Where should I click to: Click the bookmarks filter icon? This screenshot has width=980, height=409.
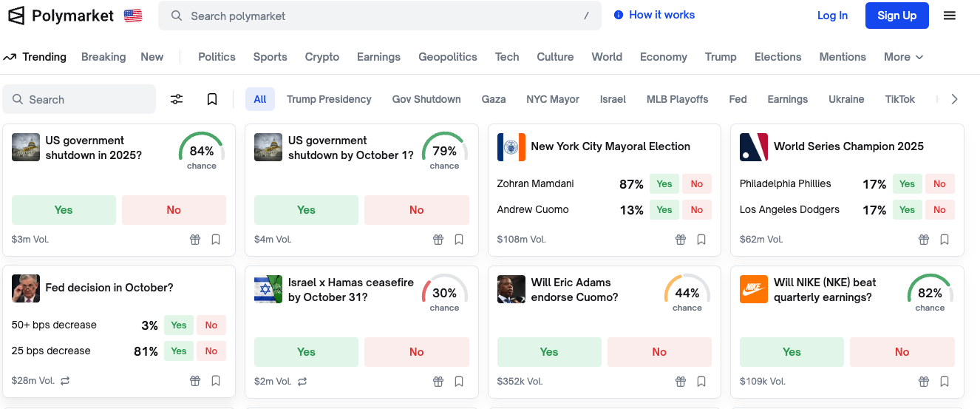(212, 99)
